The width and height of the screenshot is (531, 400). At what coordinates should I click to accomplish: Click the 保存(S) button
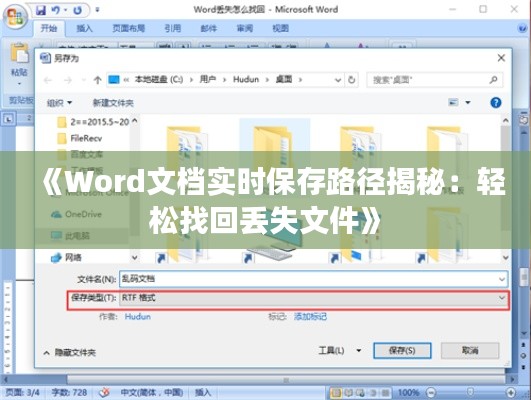coord(402,351)
